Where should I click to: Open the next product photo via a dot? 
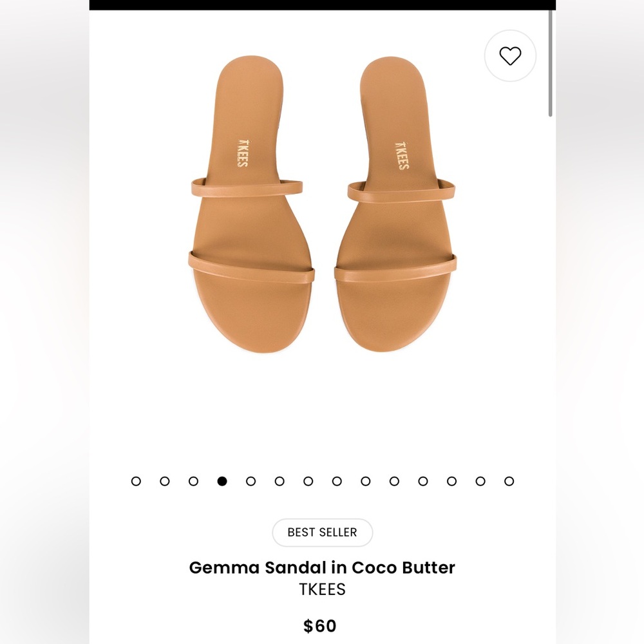250,481
